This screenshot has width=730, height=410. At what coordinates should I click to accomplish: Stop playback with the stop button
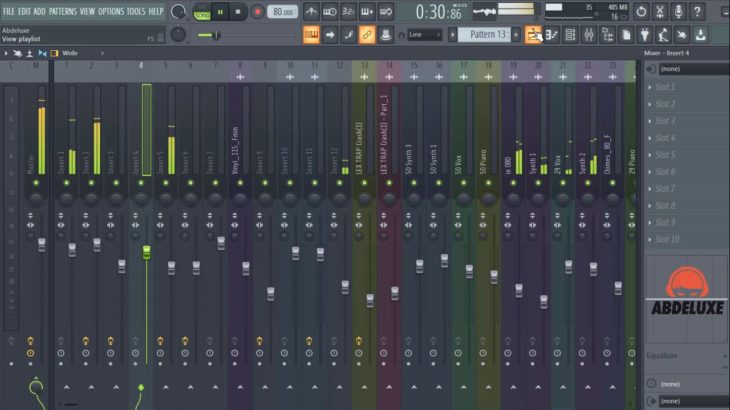[x=238, y=12]
